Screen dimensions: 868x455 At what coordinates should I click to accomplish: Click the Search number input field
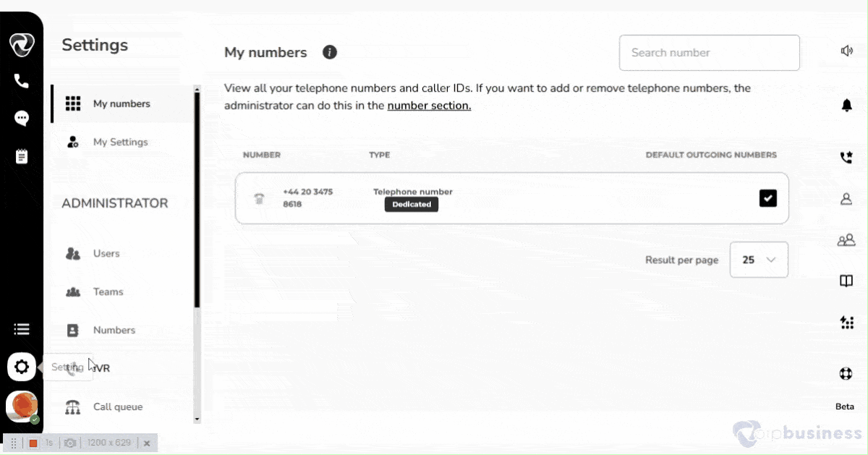coord(709,53)
